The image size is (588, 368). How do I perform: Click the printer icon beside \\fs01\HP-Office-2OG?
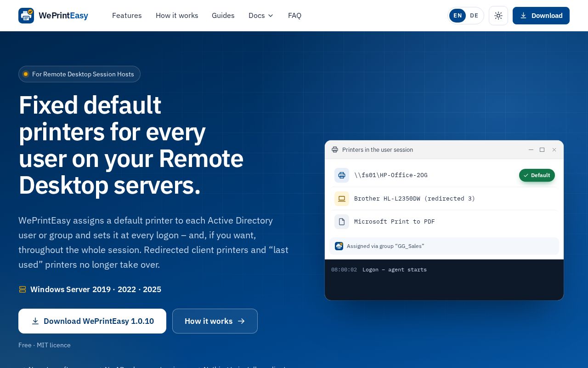pyautogui.click(x=342, y=175)
